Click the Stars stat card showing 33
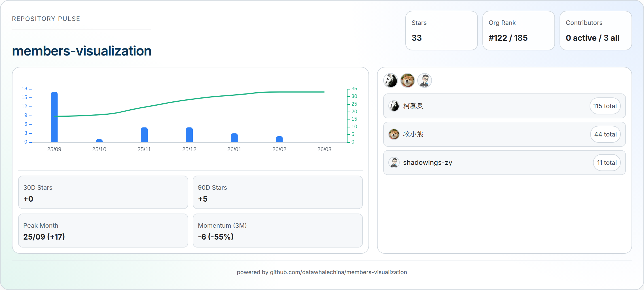The width and height of the screenshot is (644, 290). pos(441,31)
